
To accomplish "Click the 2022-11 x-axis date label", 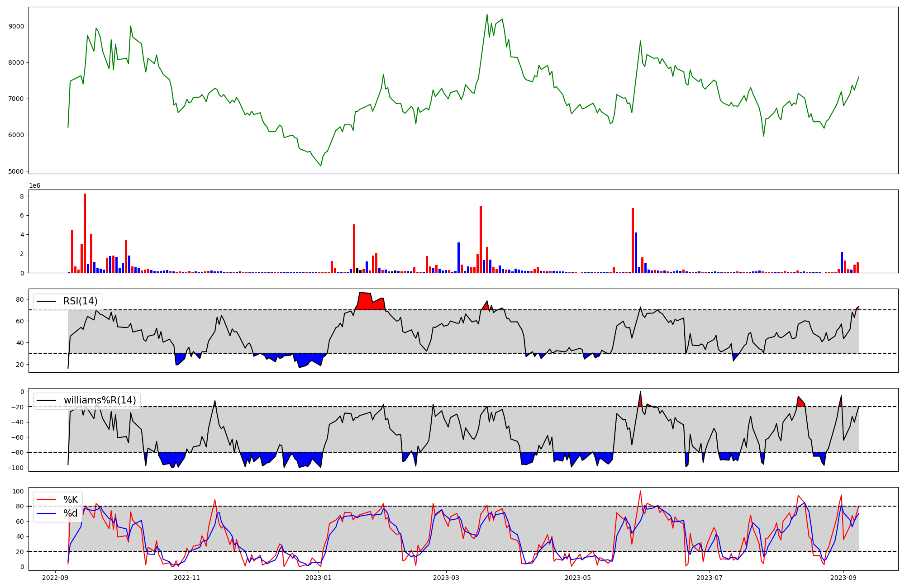I will 187,578.
